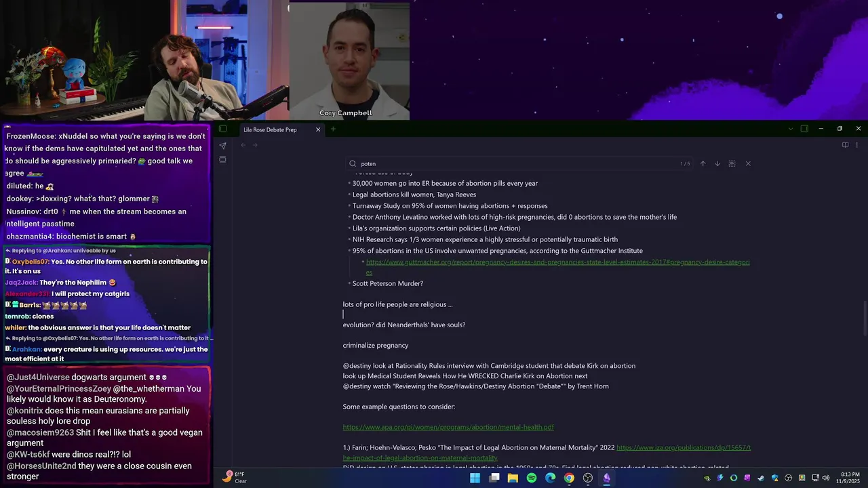Click the @Just4Universe dogwarts argument message

(87, 377)
